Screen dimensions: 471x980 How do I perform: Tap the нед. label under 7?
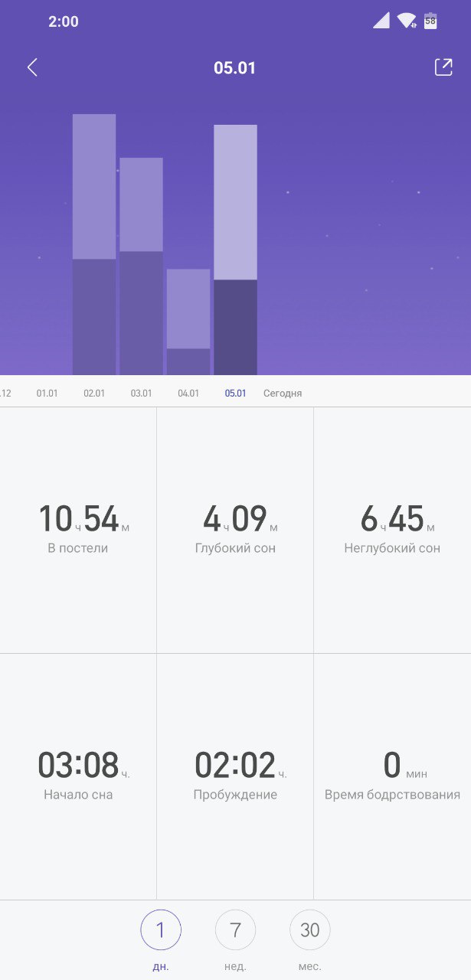point(235,967)
